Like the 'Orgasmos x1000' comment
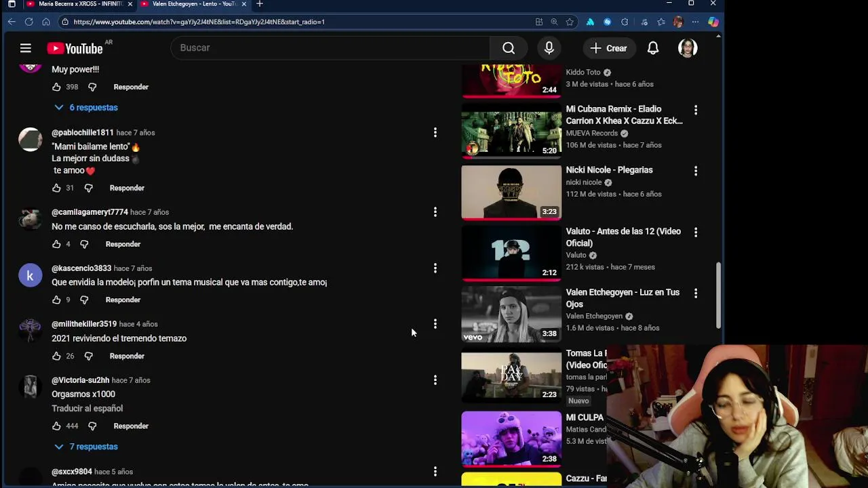The image size is (868, 488). [x=56, y=426]
